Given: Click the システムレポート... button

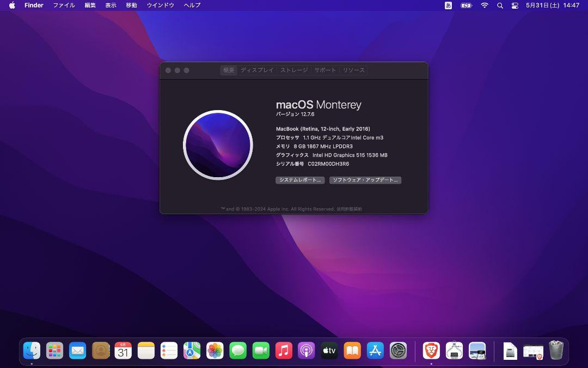Looking at the screenshot, I should [300, 180].
